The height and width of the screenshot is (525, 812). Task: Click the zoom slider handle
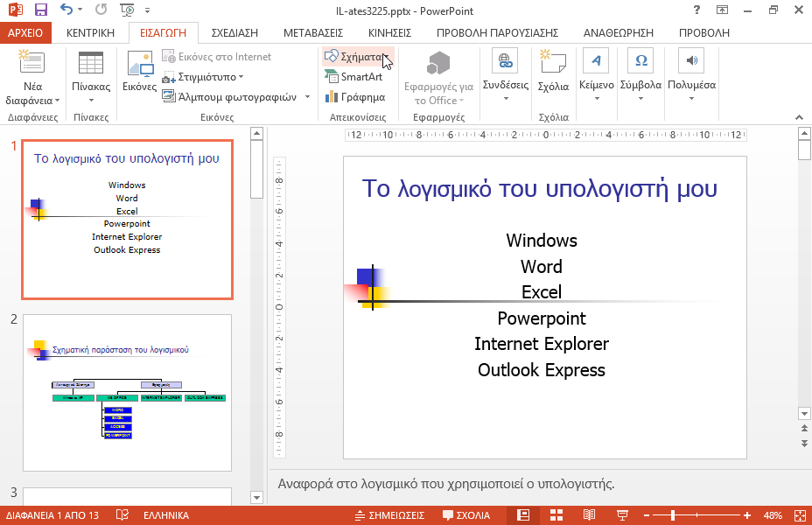point(673,515)
